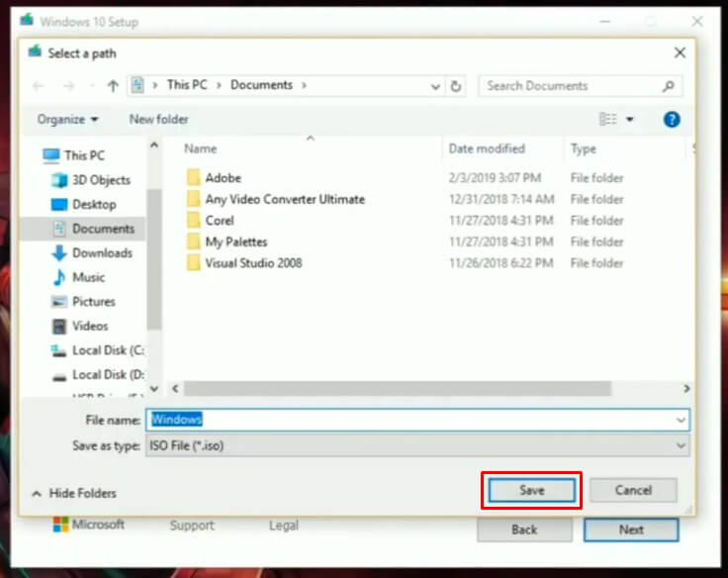The height and width of the screenshot is (578, 728).
Task: Navigate forward with the forward arrow
Action: pos(68,86)
